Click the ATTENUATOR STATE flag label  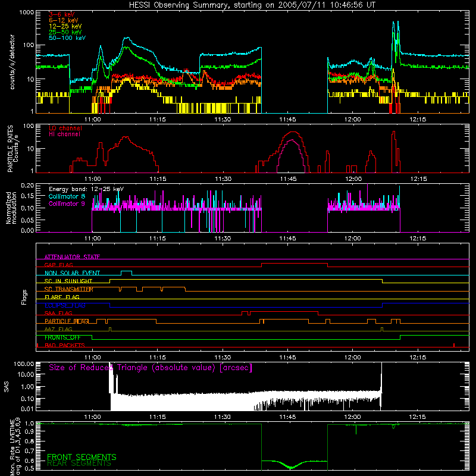(x=72, y=257)
